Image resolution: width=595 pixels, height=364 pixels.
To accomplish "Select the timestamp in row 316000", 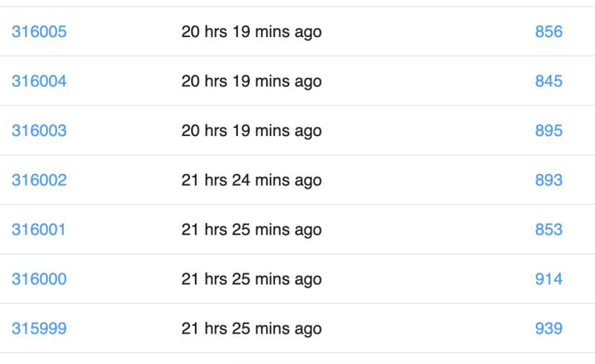I will (251, 280).
